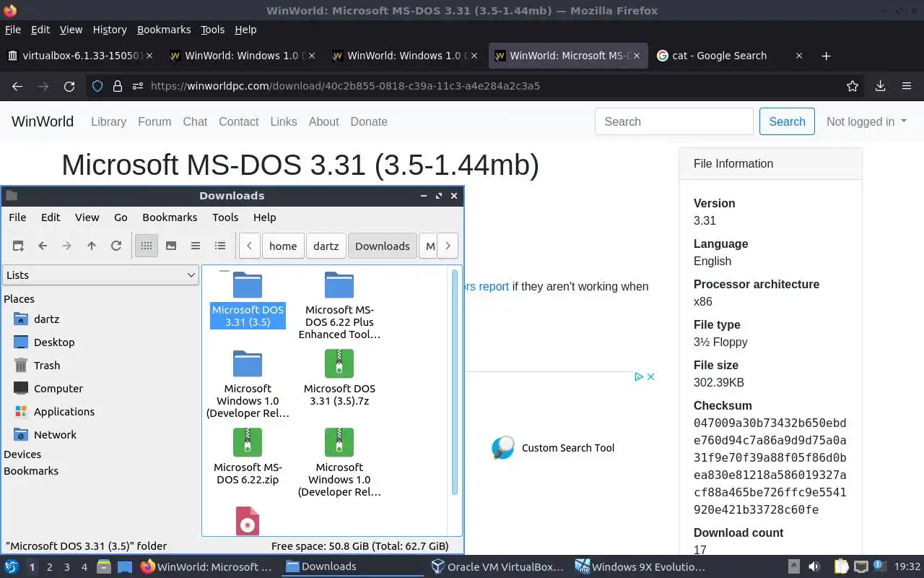
Task: Select the 'Microsoft MS-DOS 6.22 Plus Enhanced Tool…' folder
Action: [339, 306]
